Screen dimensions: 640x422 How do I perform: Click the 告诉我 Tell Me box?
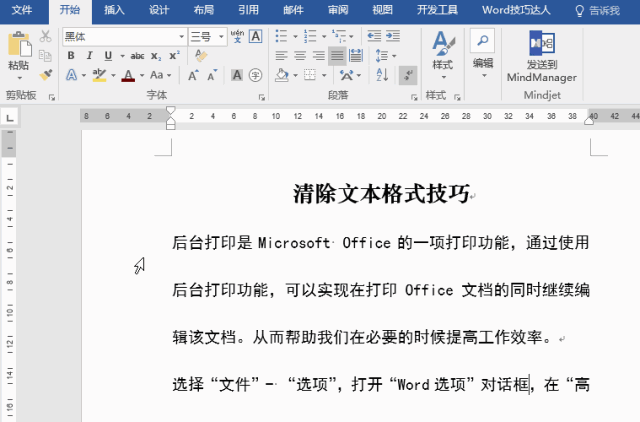coord(598,10)
